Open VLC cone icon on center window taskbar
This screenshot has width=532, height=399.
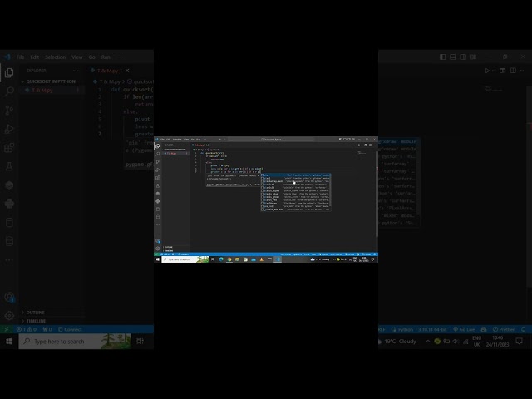(x=262, y=259)
